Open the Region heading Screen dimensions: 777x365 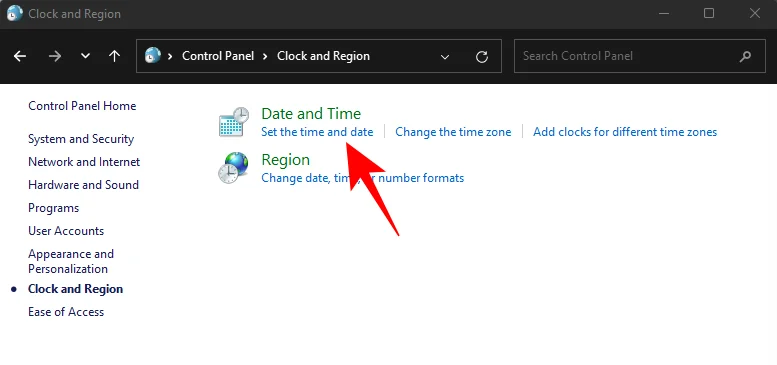click(x=285, y=159)
